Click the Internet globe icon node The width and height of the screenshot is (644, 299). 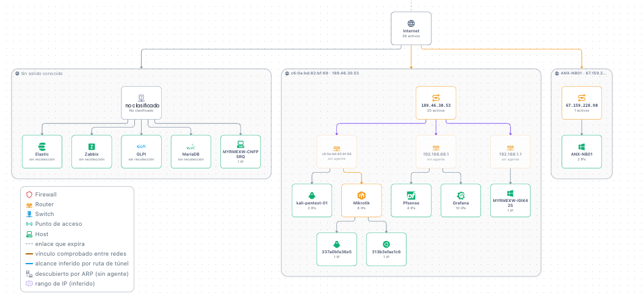tap(411, 24)
